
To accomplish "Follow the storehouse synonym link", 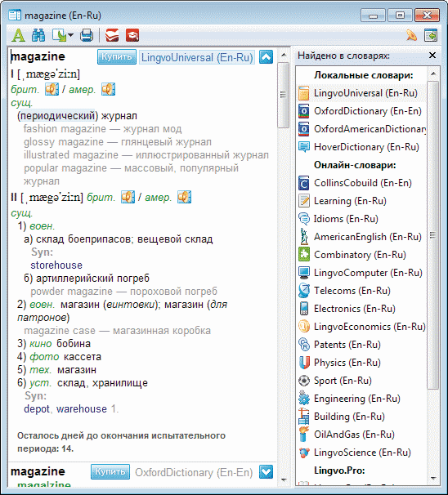I will [x=56, y=265].
